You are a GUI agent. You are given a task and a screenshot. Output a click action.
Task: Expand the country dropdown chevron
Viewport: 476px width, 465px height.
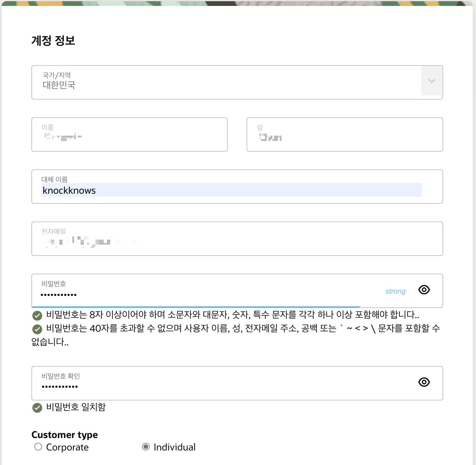(432, 81)
